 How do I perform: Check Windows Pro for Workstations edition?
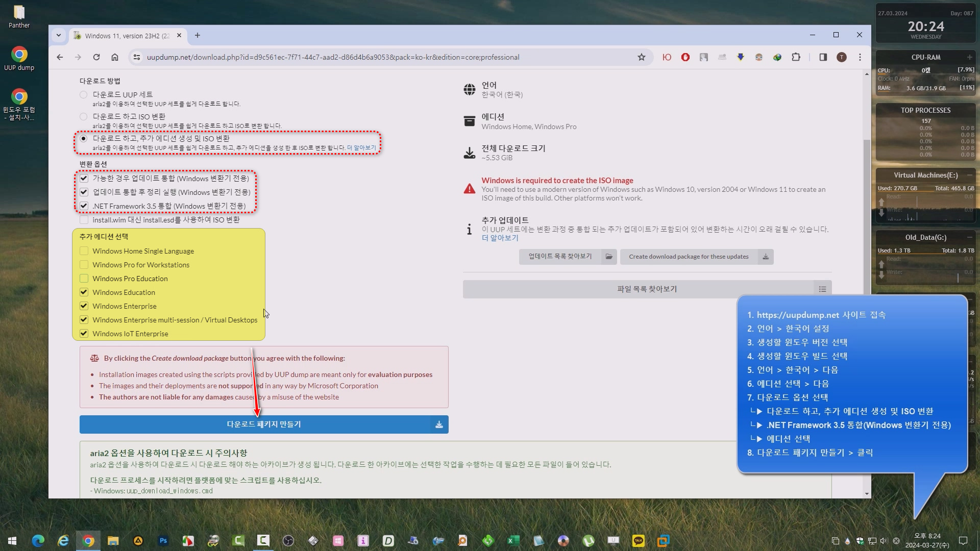click(84, 265)
